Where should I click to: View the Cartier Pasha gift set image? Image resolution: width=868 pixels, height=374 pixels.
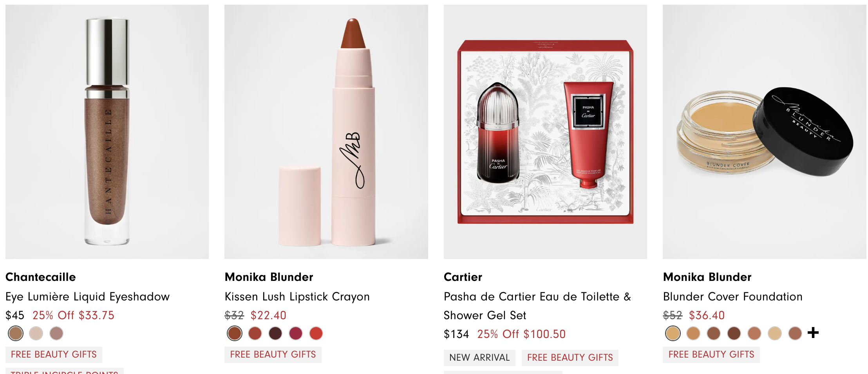pos(545,132)
